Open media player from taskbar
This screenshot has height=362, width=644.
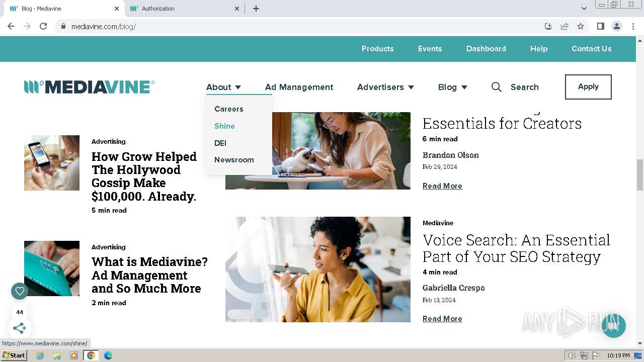74,355
